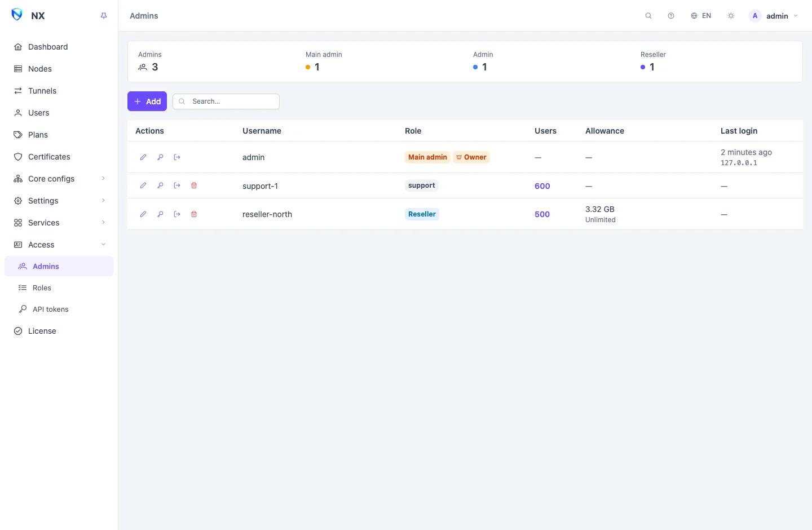Click the login-as icon for admin row
This screenshot has width=812, height=530.
point(177,157)
